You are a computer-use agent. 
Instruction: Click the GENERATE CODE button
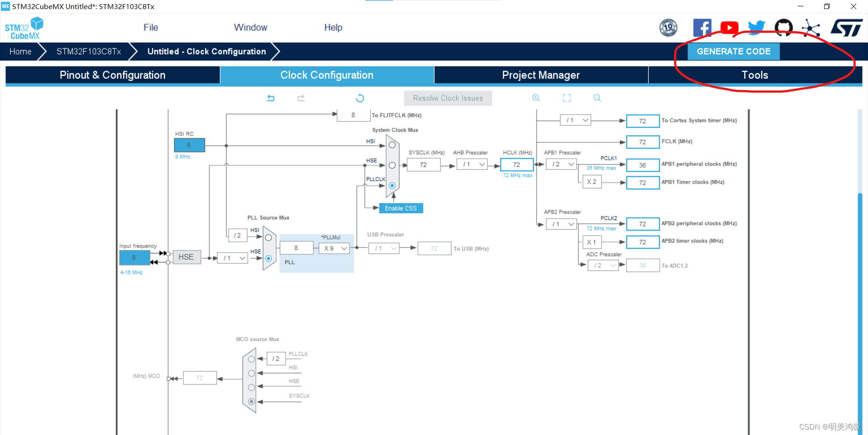[733, 52]
